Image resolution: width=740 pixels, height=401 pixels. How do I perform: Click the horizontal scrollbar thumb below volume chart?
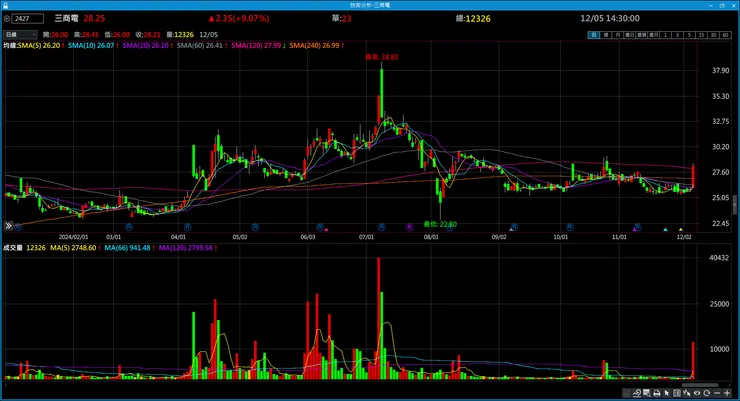(700, 385)
